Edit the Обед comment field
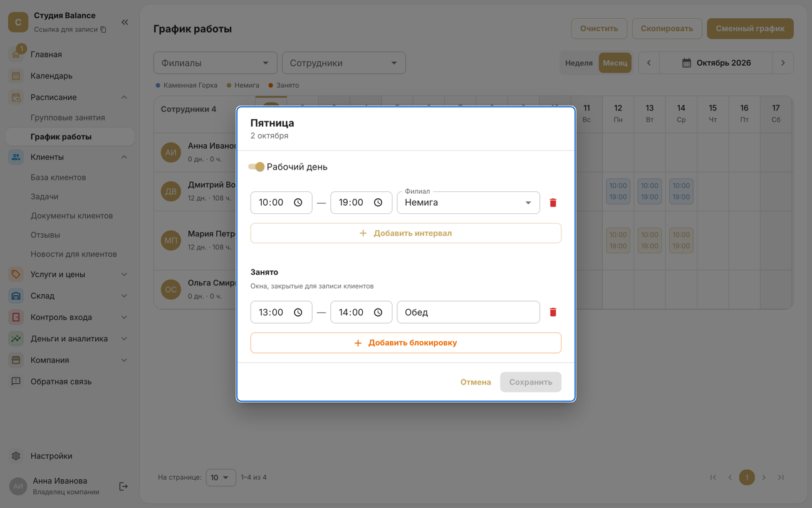Screen dimensions: 812x508 pyautogui.click(x=469, y=312)
